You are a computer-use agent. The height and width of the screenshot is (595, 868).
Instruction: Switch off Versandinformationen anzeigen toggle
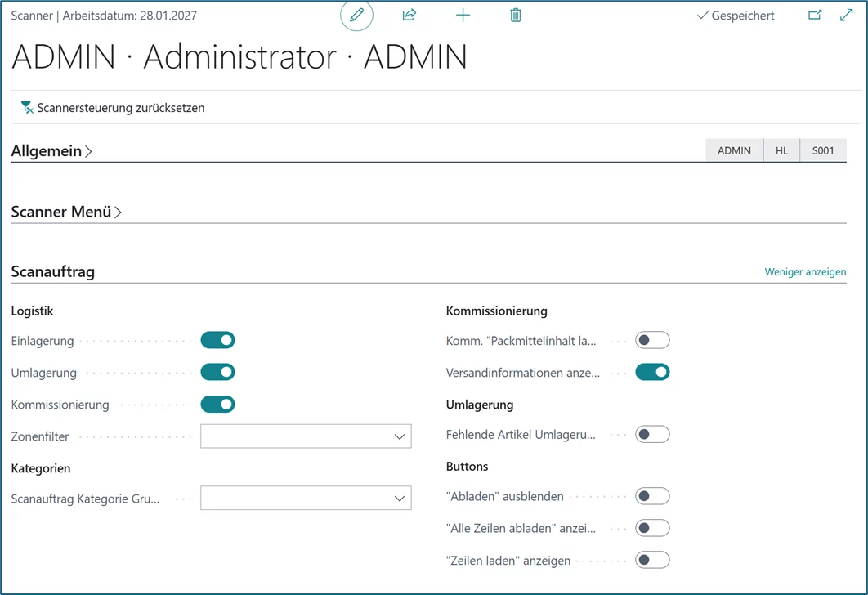(652, 372)
